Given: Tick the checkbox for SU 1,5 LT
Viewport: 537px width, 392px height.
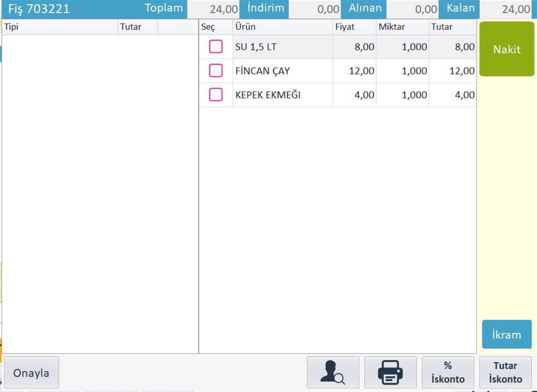Looking at the screenshot, I should pos(216,47).
